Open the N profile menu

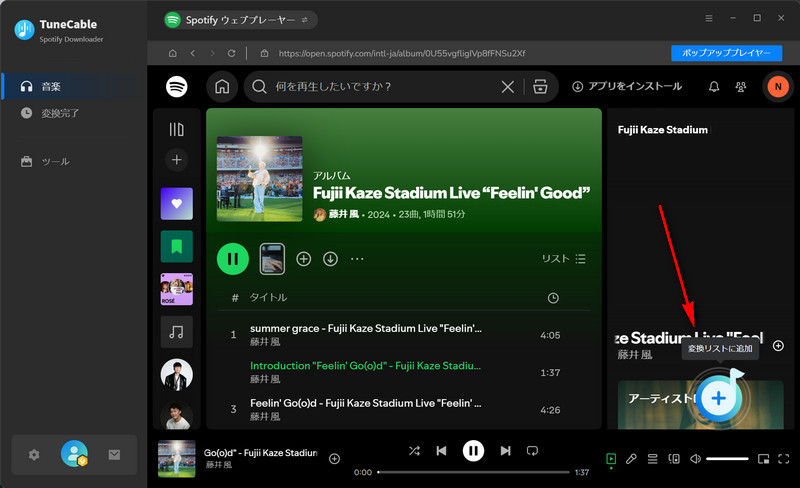click(778, 86)
